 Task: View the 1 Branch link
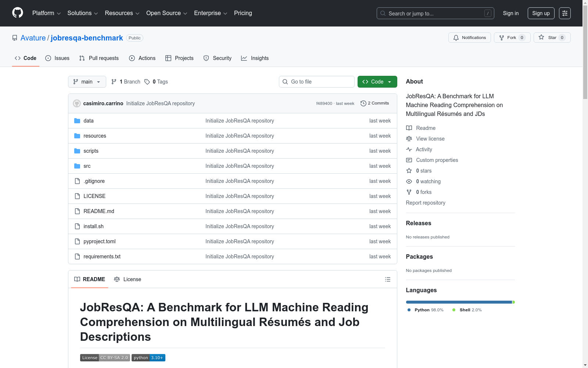tap(126, 82)
